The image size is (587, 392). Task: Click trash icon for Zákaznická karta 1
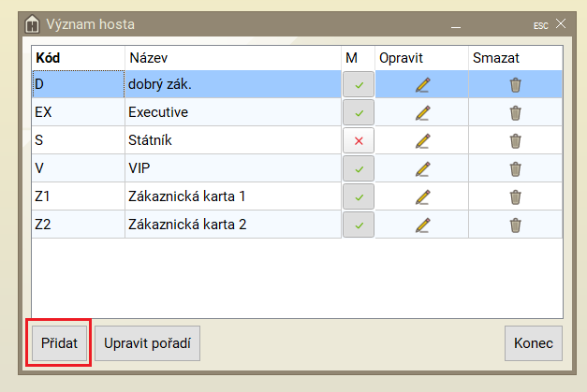pyautogui.click(x=515, y=197)
